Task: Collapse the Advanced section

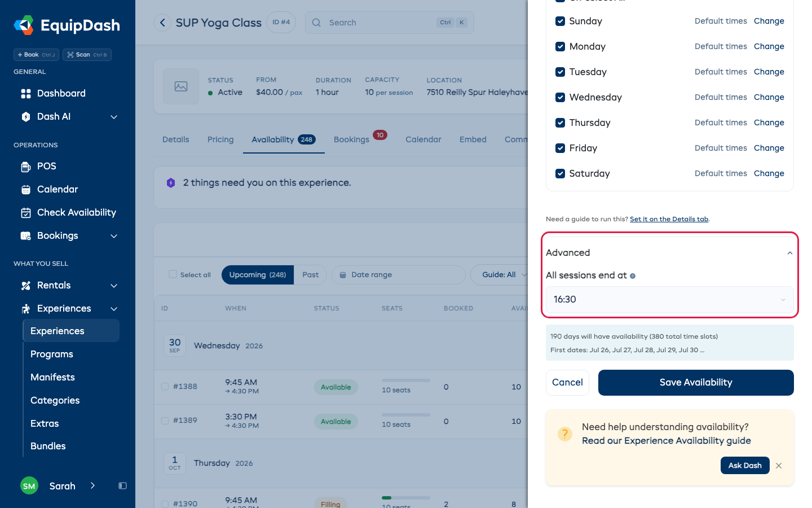Action: [x=790, y=253]
